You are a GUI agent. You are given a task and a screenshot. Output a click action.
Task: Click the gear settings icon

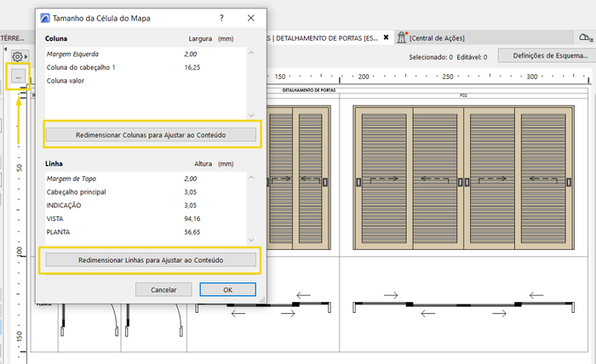pos(16,56)
